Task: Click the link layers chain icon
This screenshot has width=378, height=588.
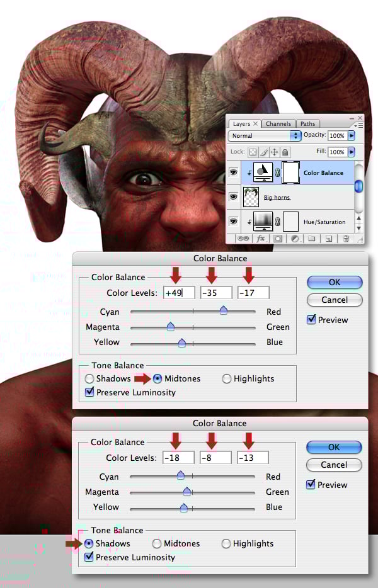Action: (243, 239)
